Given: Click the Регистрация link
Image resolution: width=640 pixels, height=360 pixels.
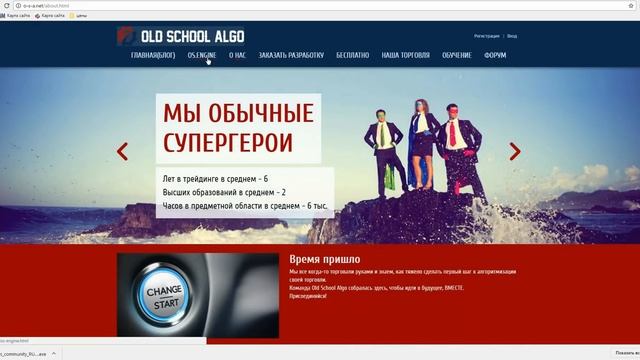Looking at the screenshot, I should tap(487, 36).
